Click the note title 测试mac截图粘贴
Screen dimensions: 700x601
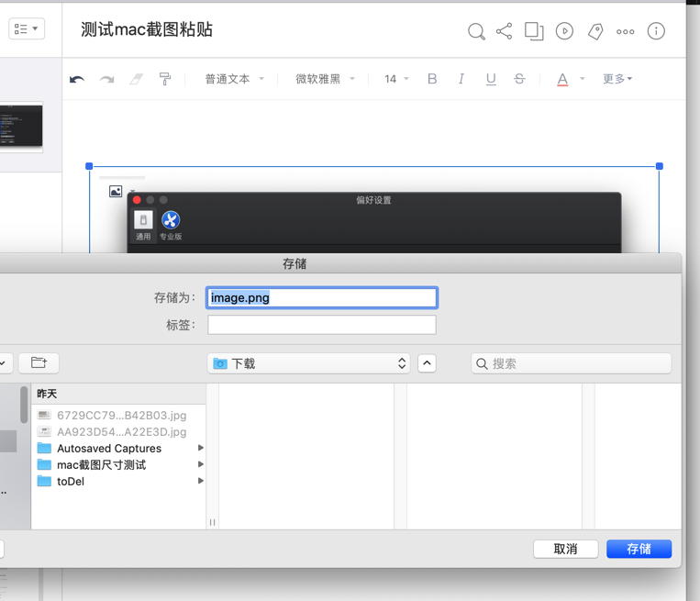[x=147, y=29]
